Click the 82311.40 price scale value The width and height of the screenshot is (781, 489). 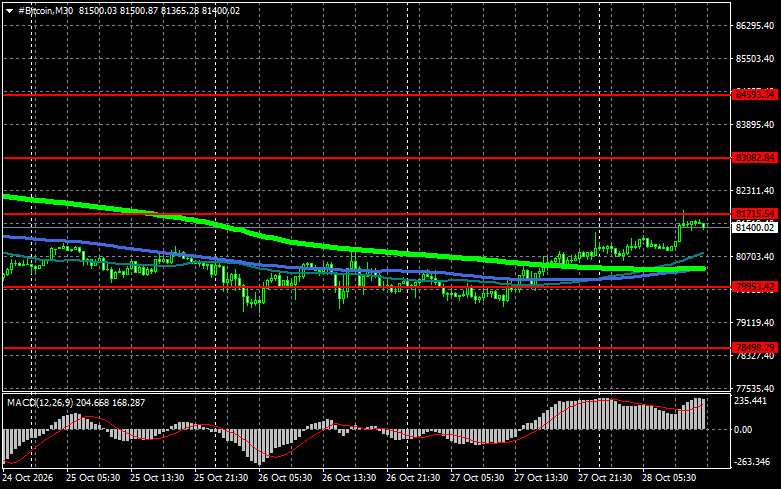pos(755,191)
